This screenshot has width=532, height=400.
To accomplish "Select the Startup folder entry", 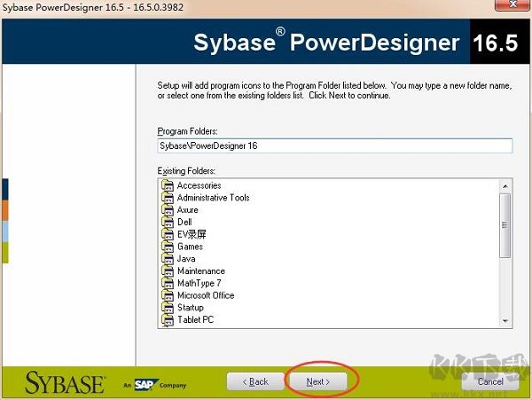I will click(x=191, y=308).
